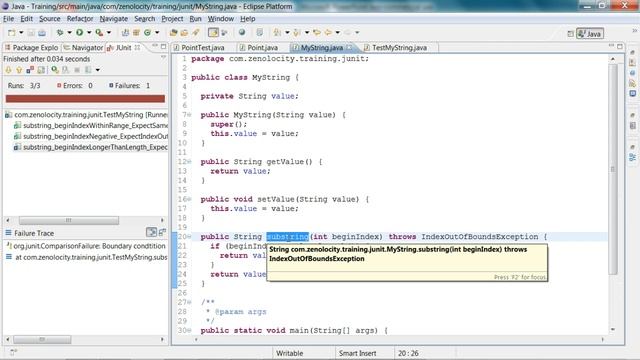Open the Project menu
Screen dimensions: 640x360
pyautogui.click(x=172, y=19)
